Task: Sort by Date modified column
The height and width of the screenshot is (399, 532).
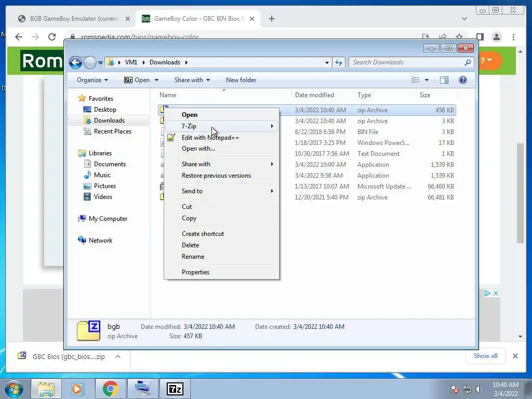Action: pyautogui.click(x=322, y=96)
